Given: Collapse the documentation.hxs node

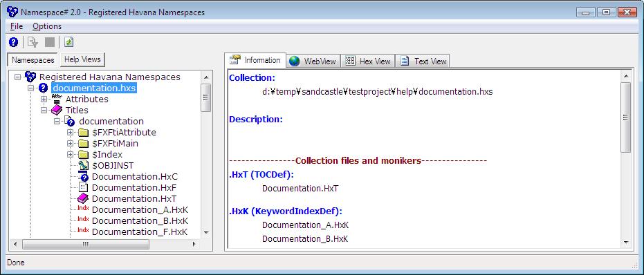Looking at the screenshot, I should pos(31,88).
